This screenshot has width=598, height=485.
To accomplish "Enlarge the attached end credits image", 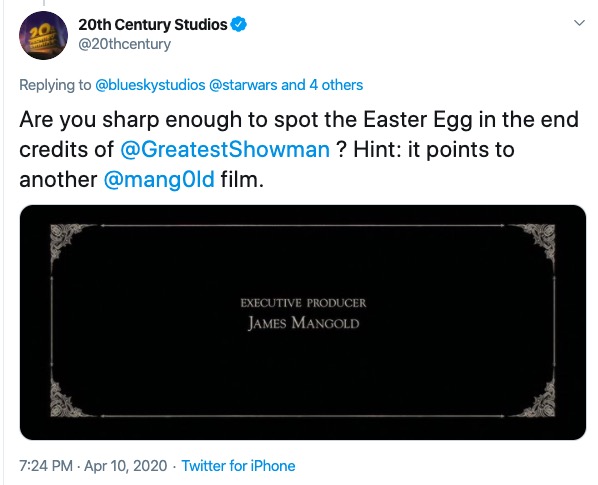I will (303, 322).
